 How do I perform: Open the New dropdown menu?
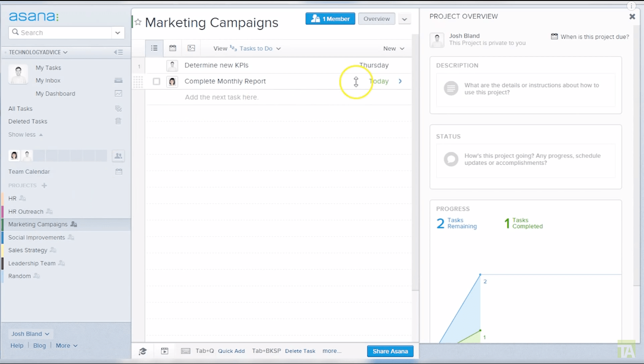394,48
